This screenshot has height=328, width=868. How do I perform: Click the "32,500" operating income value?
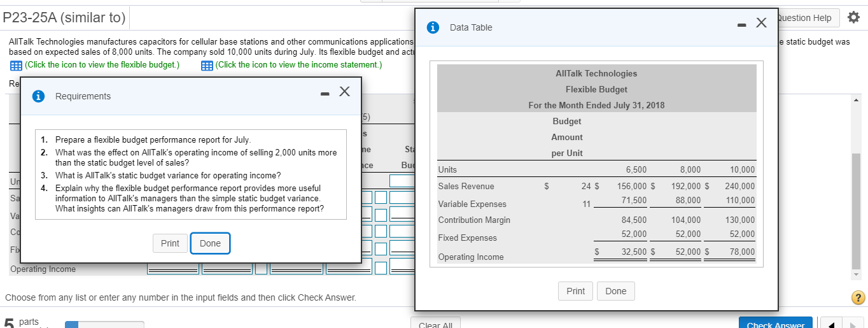click(634, 252)
